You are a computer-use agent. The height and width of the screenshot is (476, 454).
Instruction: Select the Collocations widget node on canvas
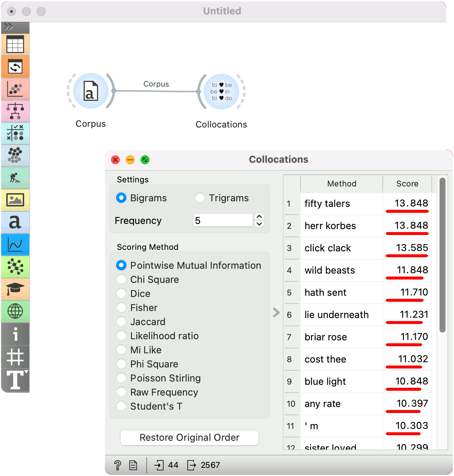click(x=221, y=92)
